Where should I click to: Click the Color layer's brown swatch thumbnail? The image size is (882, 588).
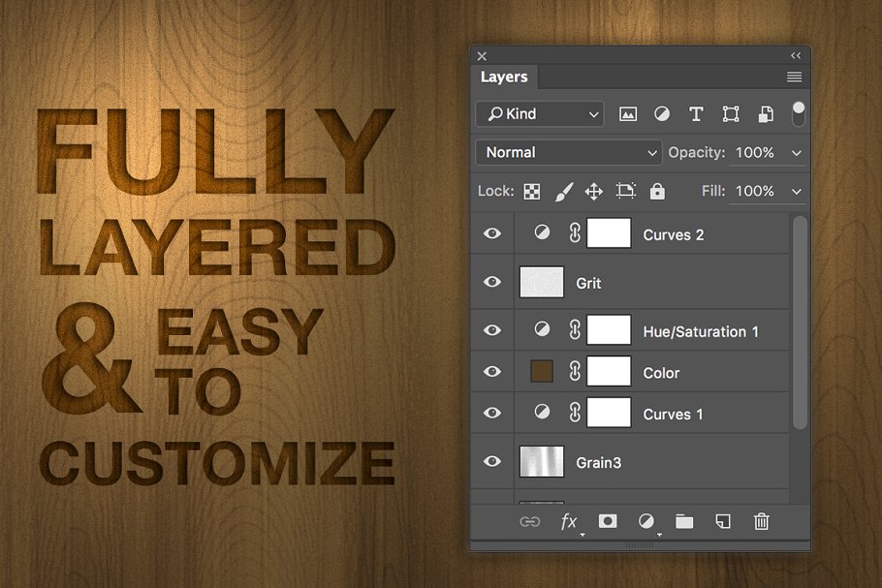[x=541, y=371]
